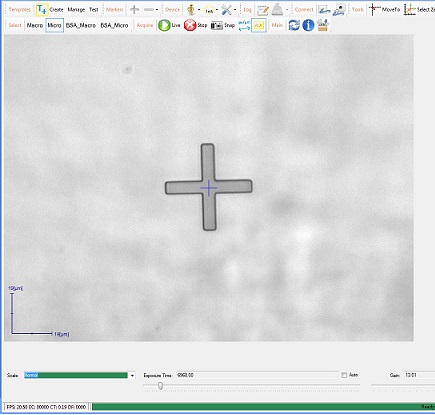Viewport: 435px width, 415px height.
Task: Expand dropdown arrow beside grey log icon
Action: click(287, 10)
